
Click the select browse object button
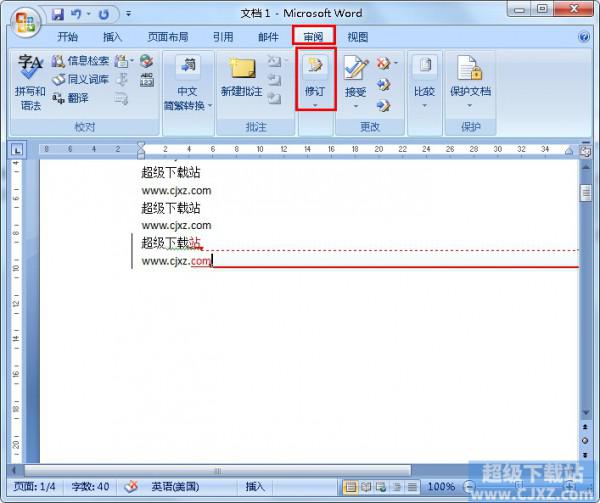[x=585, y=441]
